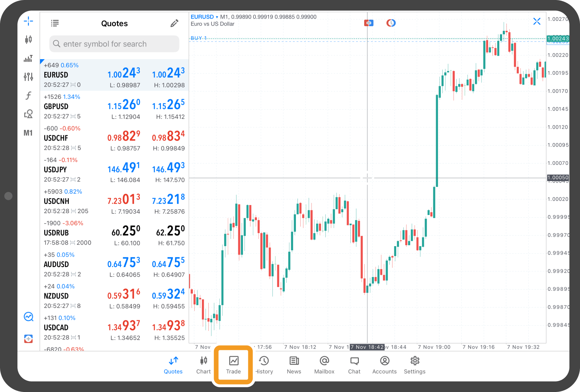Open the indicators list icon
Image resolution: width=580 pixels, height=392 pixels.
[28, 59]
